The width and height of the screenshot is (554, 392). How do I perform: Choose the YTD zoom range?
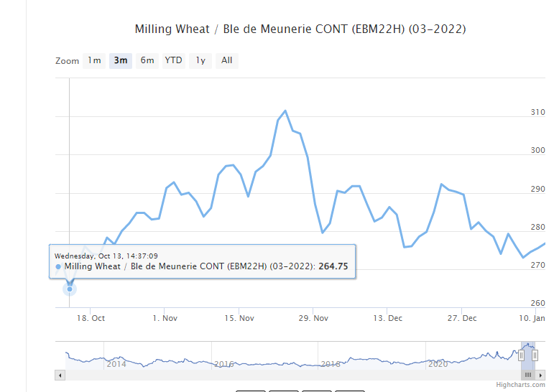click(x=173, y=60)
